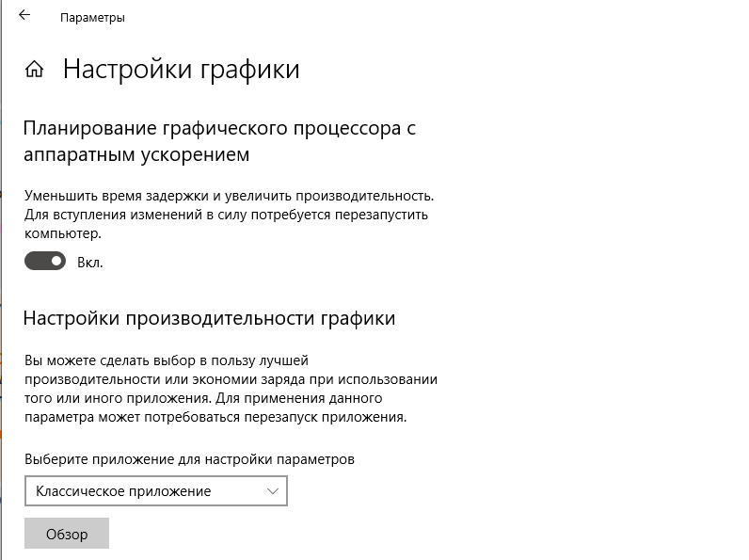
Task: Click the line 'того или иного приложения'
Action: pyautogui.click(x=118, y=398)
